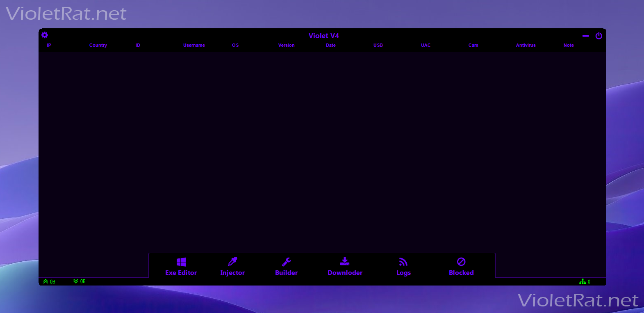Sort by the Country column header
The image size is (644, 313).
click(x=98, y=45)
